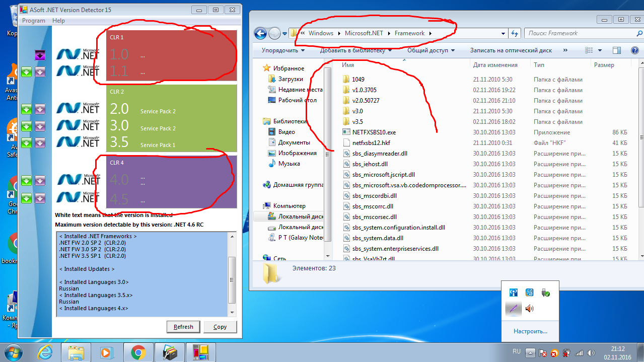The height and width of the screenshot is (362, 644).
Task: Click the purple arrow icon for .NET 3.0
Action: click(40, 126)
